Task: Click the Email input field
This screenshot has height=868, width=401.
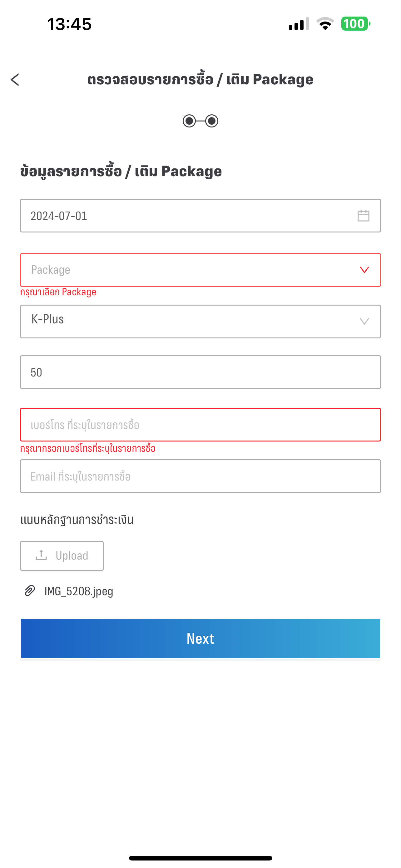Action: [x=200, y=476]
